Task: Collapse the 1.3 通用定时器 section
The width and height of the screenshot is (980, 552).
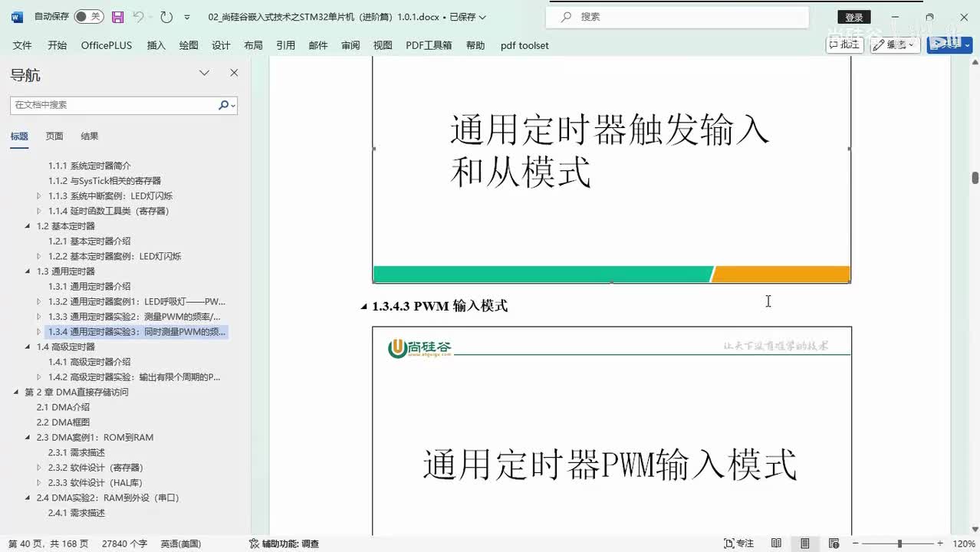Action: (x=28, y=271)
